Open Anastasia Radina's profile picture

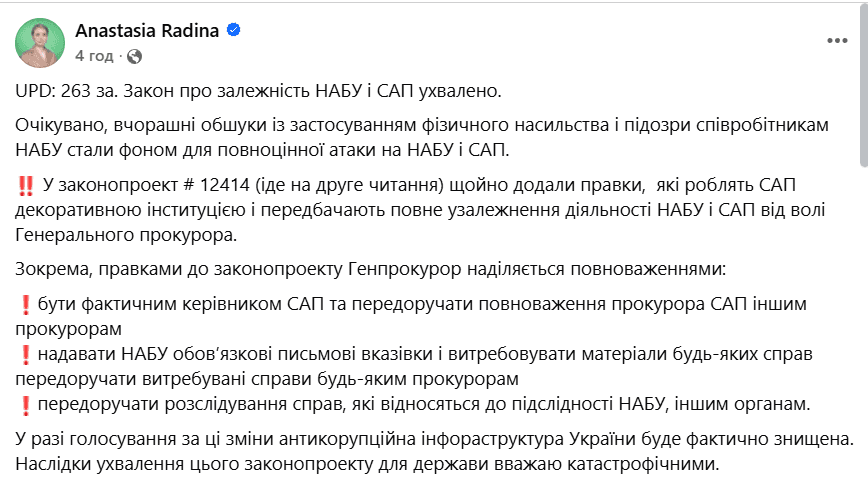coord(40,43)
